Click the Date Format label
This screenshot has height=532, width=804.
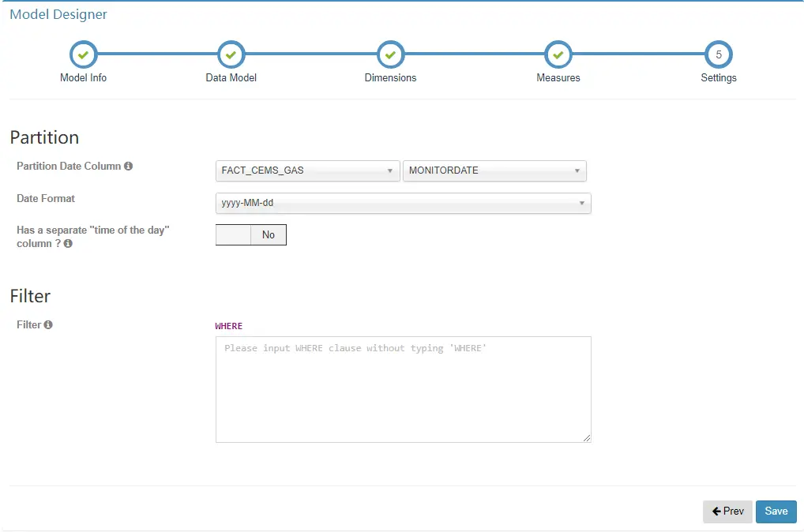pos(46,198)
